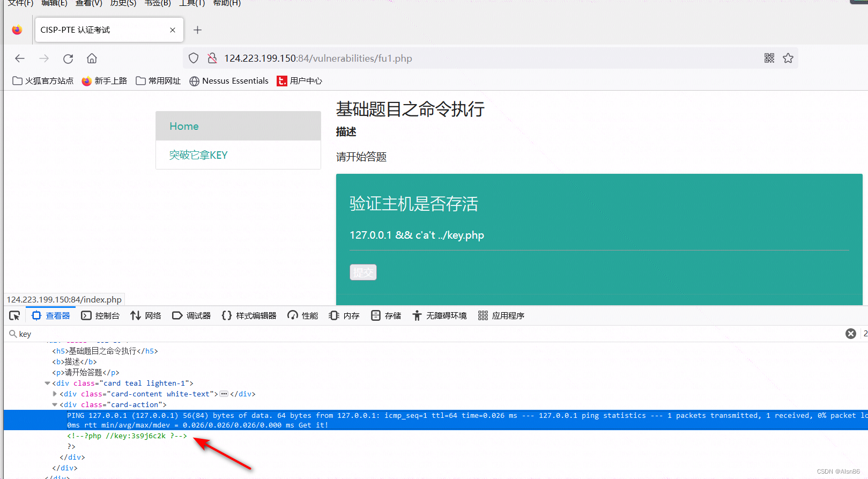The width and height of the screenshot is (868, 479).
Task: Click the 验证主机是否存活 card title
Action: point(414,204)
